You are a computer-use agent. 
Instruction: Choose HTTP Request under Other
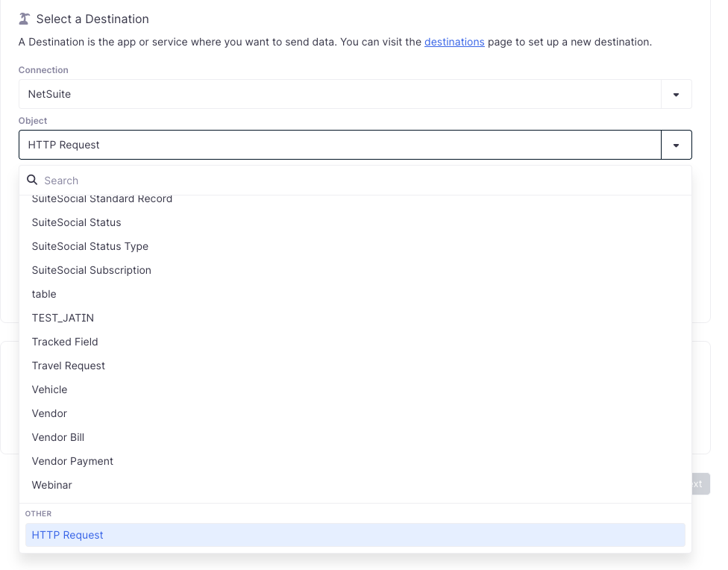(x=67, y=535)
